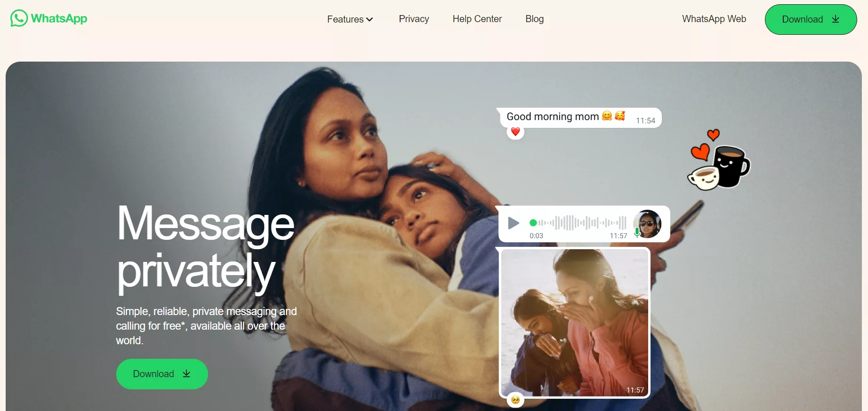
Task: Click the download arrow icon in hero button
Action: pyautogui.click(x=186, y=373)
